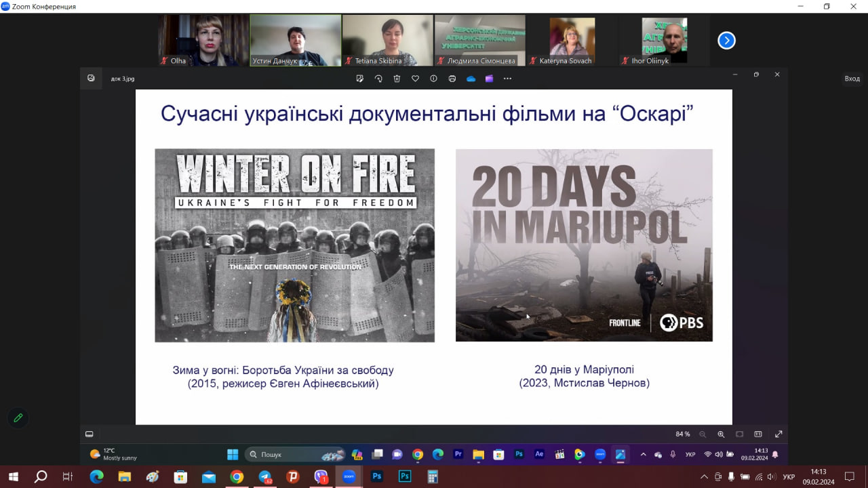Click the actual size icon in Photos
This screenshot has width=868, height=488.
click(x=758, y=434)
